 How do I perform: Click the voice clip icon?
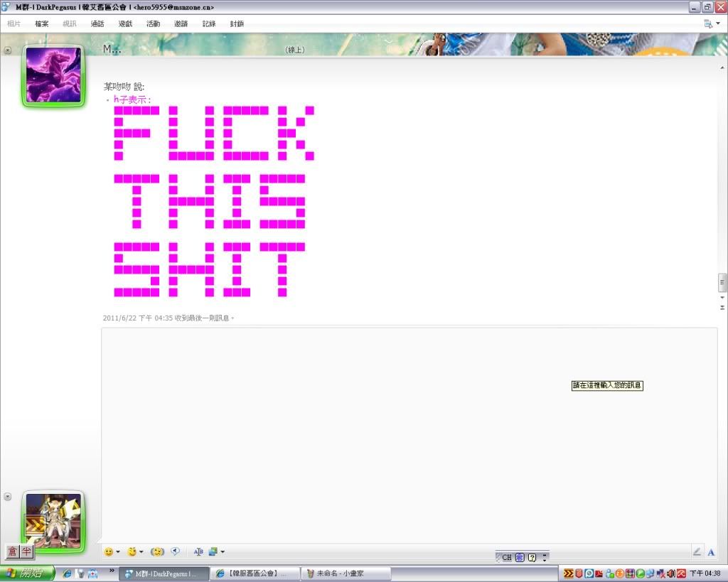175,551
